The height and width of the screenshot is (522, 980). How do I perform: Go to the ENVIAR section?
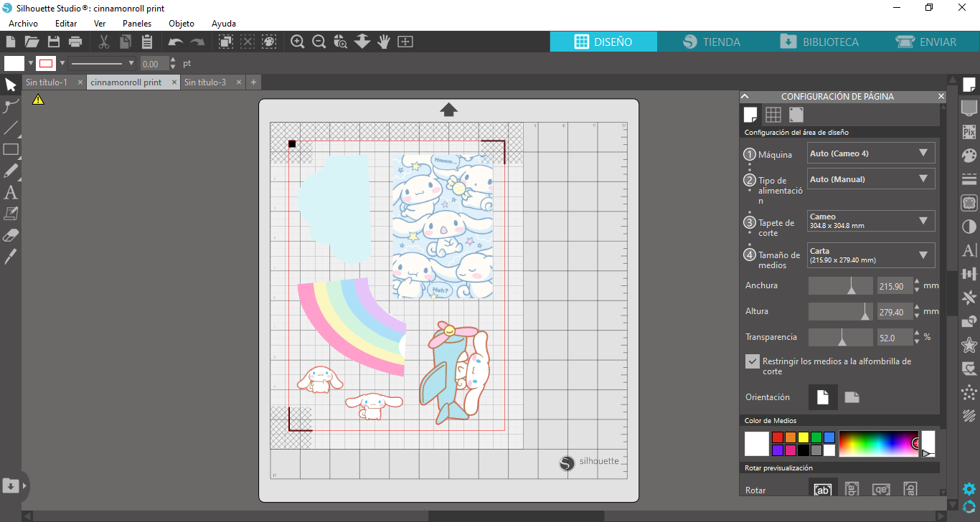[x=926, y=42]
